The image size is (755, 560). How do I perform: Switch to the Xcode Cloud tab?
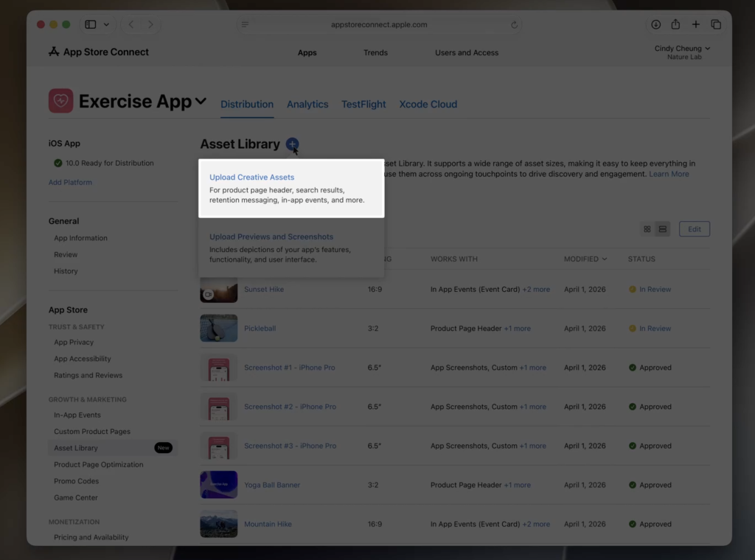pyautogui.click(x=428, y=105)
